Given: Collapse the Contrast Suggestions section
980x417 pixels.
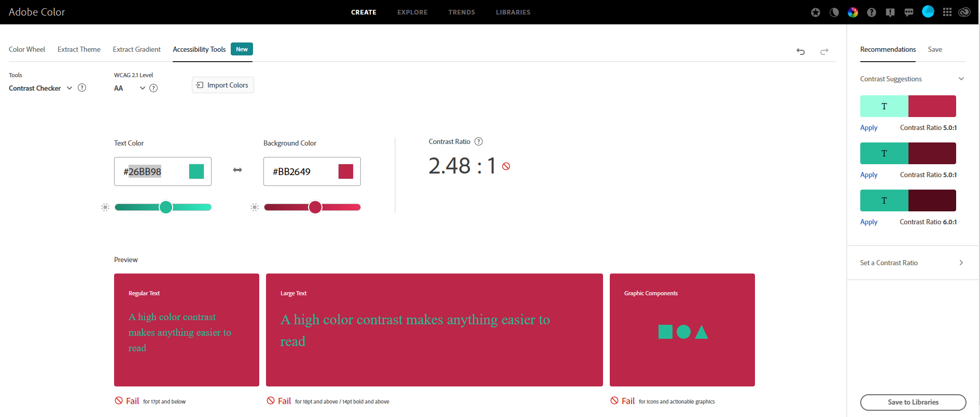Looking at the screenshot, I should [961, 79].
